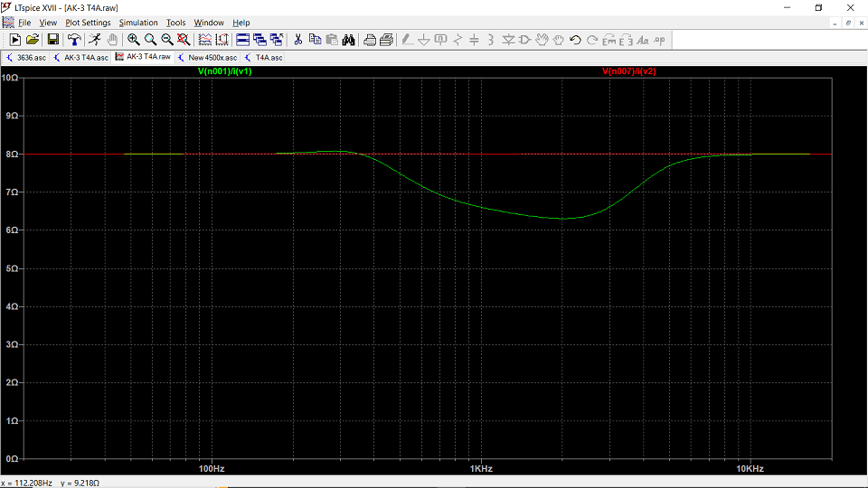868x488 pixels.
Task: Click the 1KHz horizontal axis label
Action: (x=481, y=469)
